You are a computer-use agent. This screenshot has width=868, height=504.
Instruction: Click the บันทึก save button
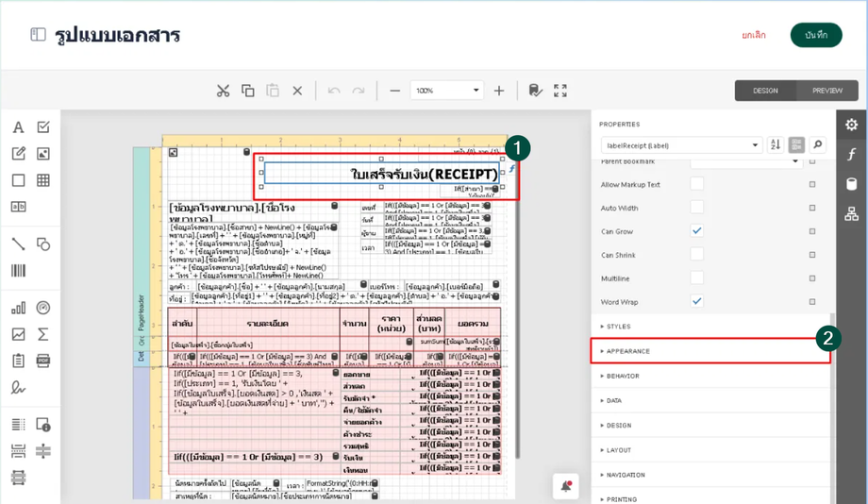(816, 35)
